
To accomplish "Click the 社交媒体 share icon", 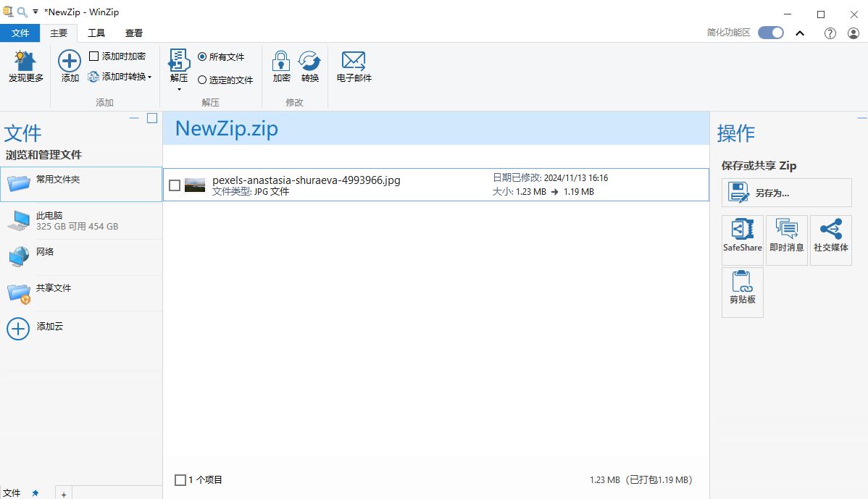I will [x=831, y=228].
